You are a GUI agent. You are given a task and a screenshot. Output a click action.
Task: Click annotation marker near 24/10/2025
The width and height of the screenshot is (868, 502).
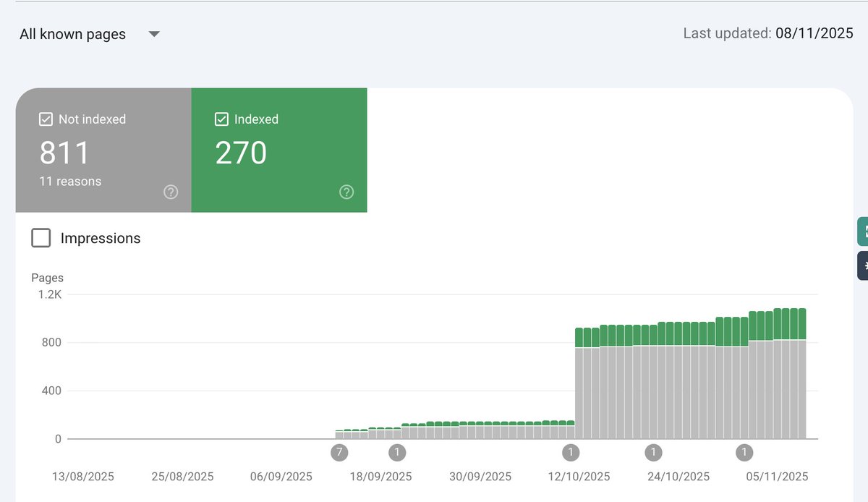[x=653, y=453]
